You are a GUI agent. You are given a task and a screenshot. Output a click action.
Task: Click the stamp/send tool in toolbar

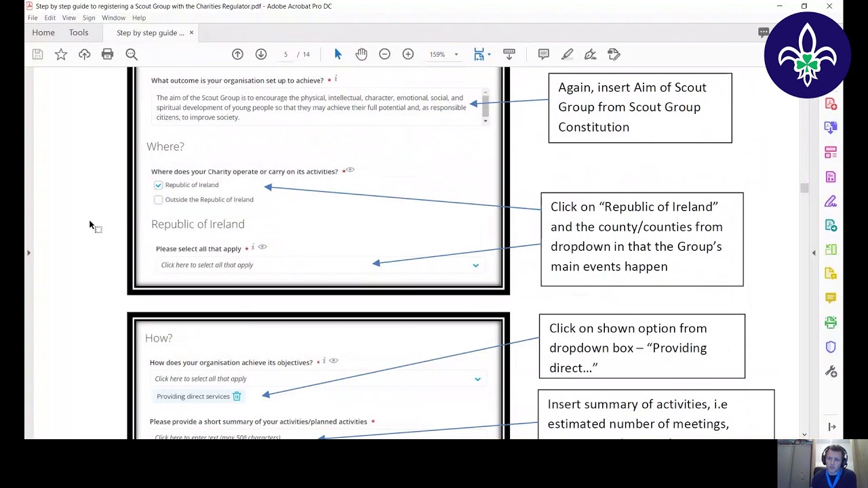pos(614,54)
